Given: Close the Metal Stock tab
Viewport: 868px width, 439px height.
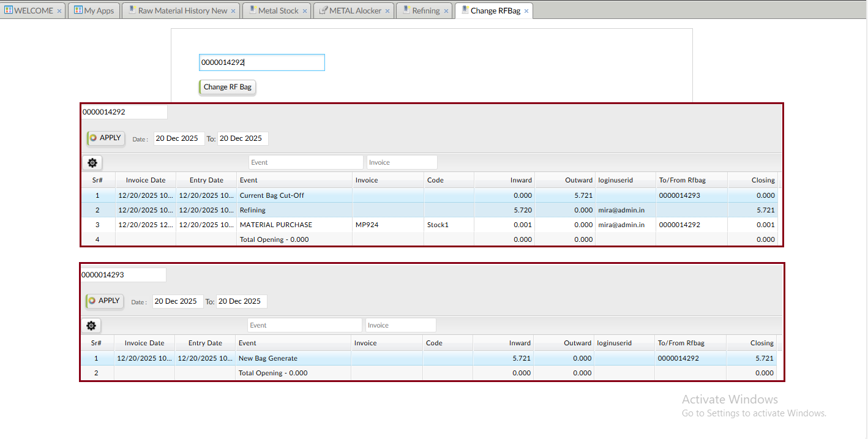Looking at the screenshot, I should pos(305,11).
